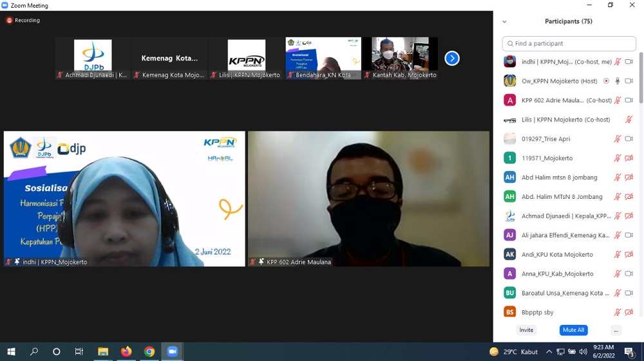This screenshot has height=361, width=644.
Task: Expand hidden system tray icons in taskbar
Action: 549,352
